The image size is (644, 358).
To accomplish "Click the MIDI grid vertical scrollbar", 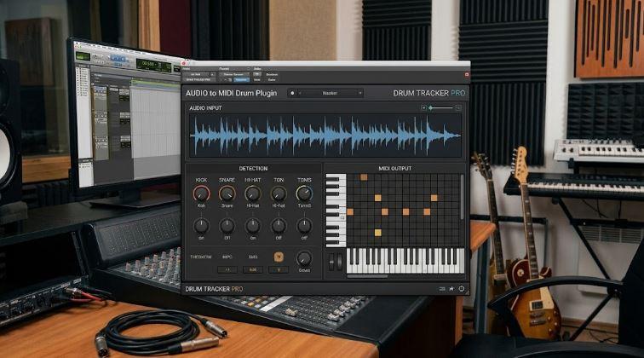I will point(462,196).
